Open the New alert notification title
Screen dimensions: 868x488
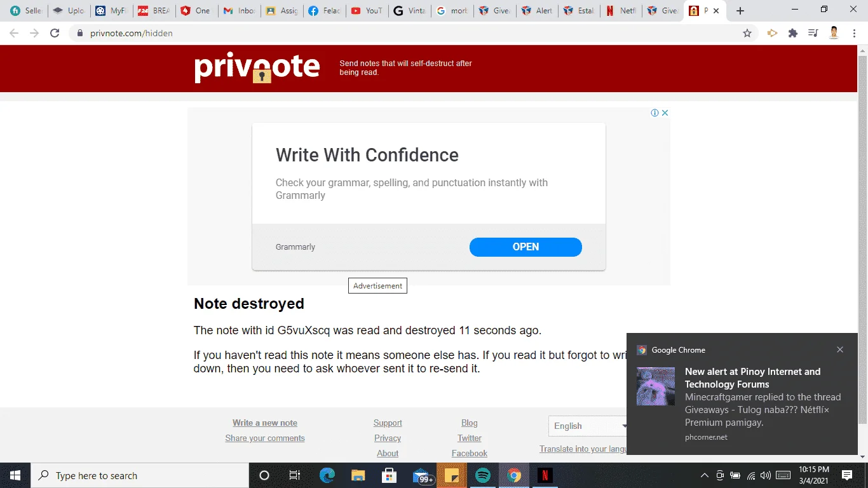[x=752, y=378]
